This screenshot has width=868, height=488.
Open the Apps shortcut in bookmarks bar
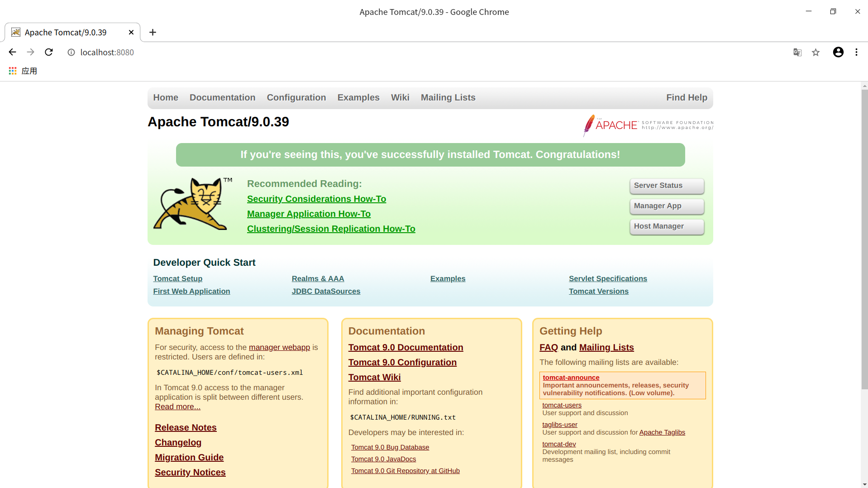(x=23, y=71)
